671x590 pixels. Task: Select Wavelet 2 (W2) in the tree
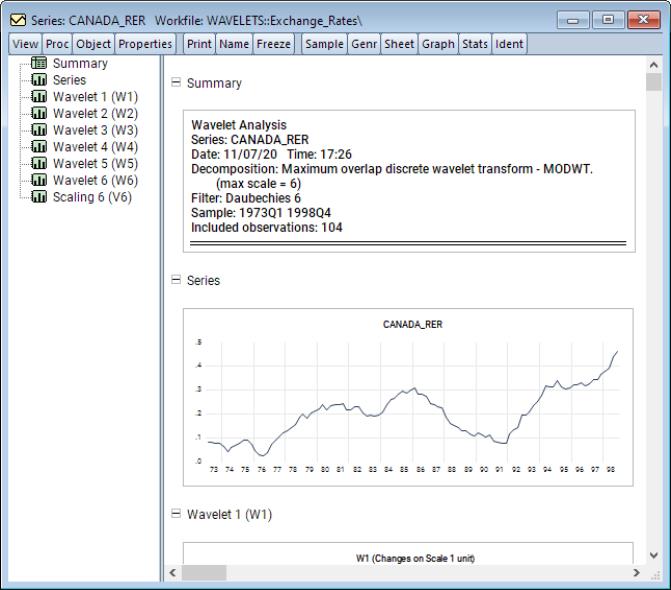click(x=95, y=114)
